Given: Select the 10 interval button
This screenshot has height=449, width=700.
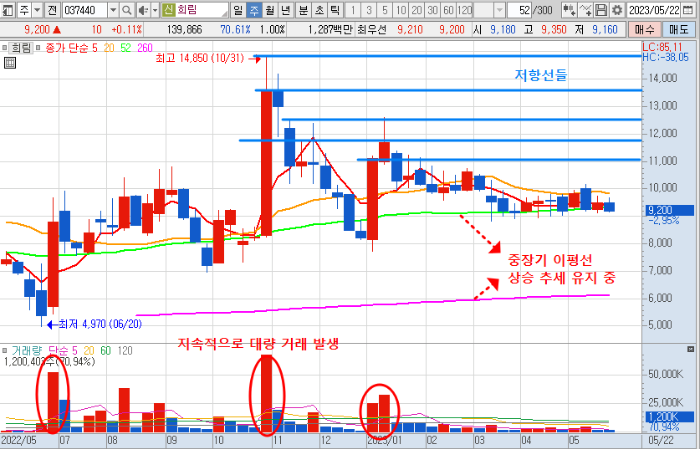Looking at the screenshot, I should [401, 10].
